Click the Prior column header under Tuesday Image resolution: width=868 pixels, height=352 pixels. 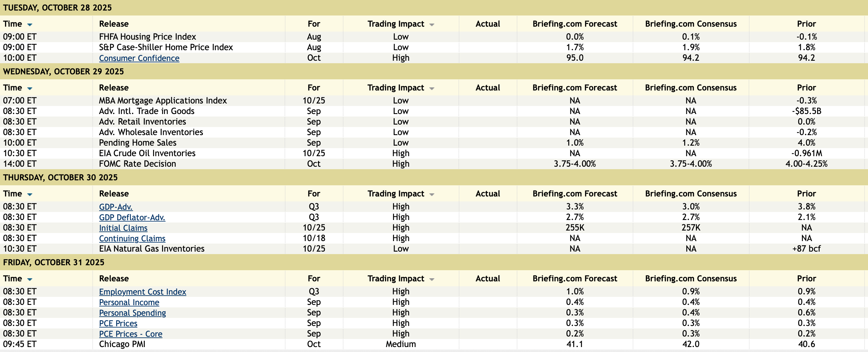[806, 24]
